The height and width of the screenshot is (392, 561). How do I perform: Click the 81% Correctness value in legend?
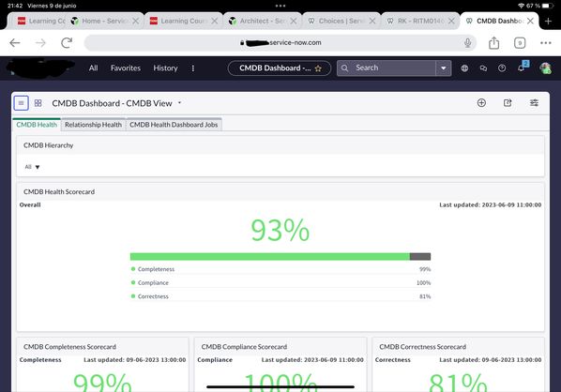425,296
